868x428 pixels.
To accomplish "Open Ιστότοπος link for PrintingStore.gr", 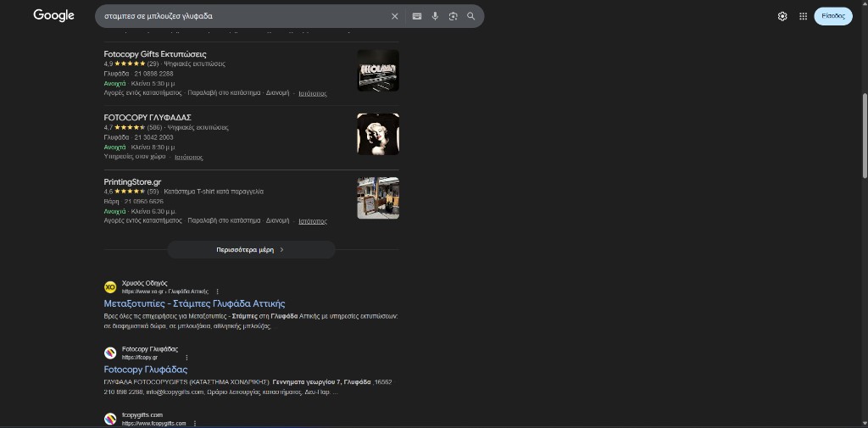I will 313,221.
